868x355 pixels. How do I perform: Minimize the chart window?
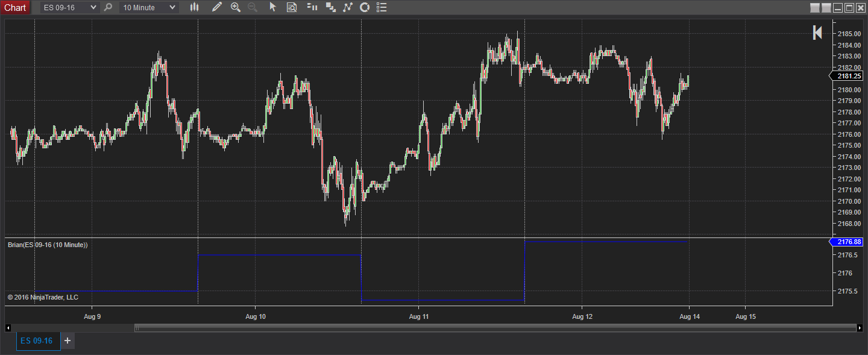coord(838,7)
